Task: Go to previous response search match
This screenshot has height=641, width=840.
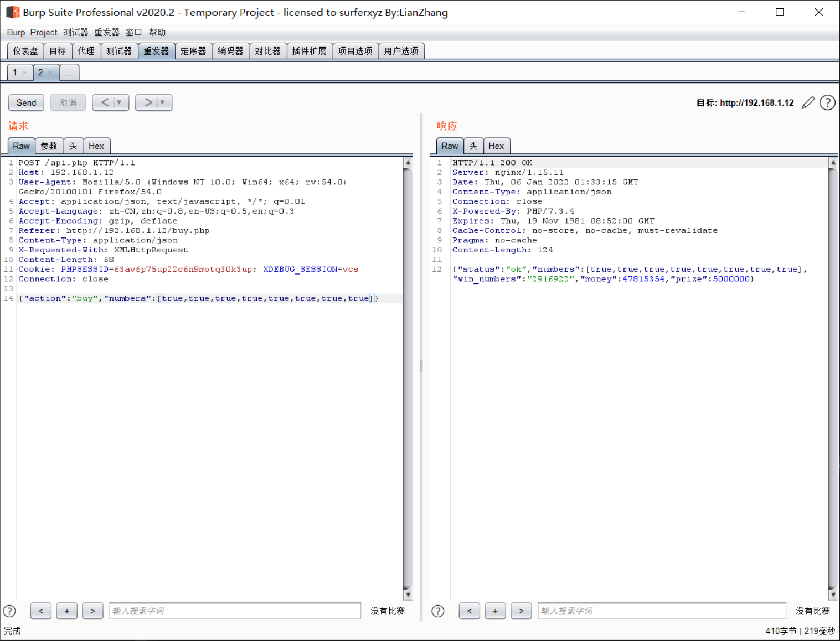Action: 470,611
